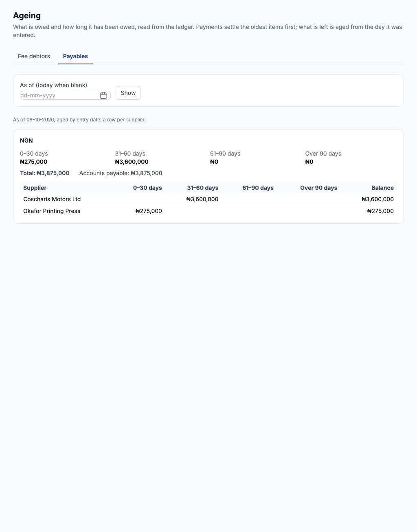Click the 61–90 days summary value ₦0
The image size is (417, 532).
pyautogui.click(x=214, y=162)
